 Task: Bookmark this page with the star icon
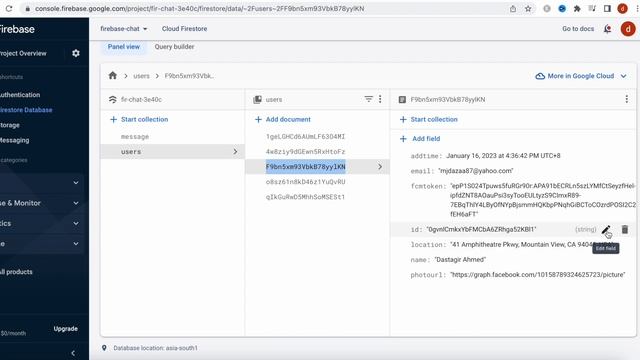528,9
